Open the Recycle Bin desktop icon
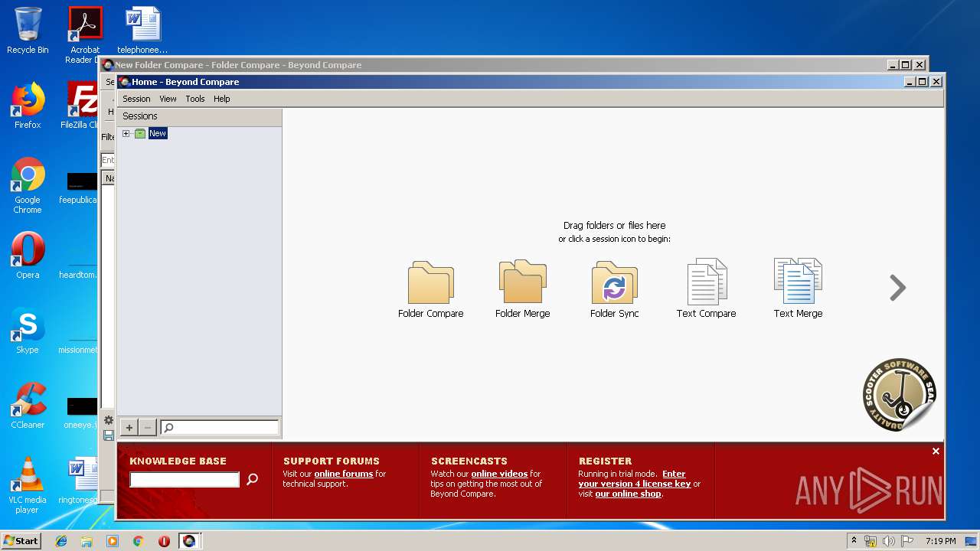Image resolution: width=980 pixels, height=551 pixels. tap(28, 31)
